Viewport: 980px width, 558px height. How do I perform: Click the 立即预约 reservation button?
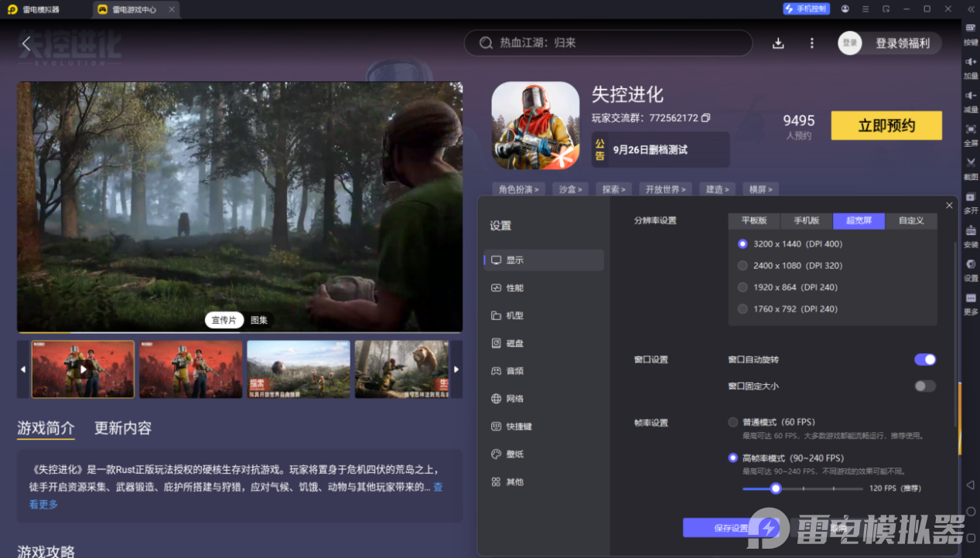pos(886,125)
